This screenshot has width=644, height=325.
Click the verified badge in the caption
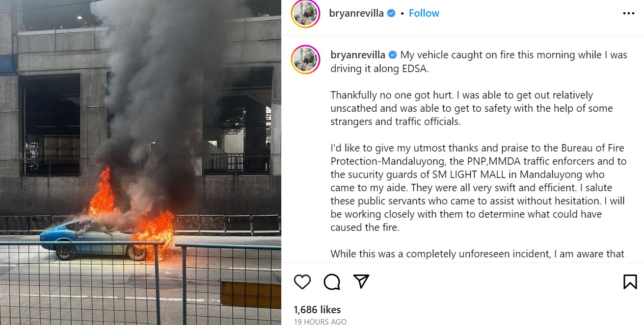(393, 55)
